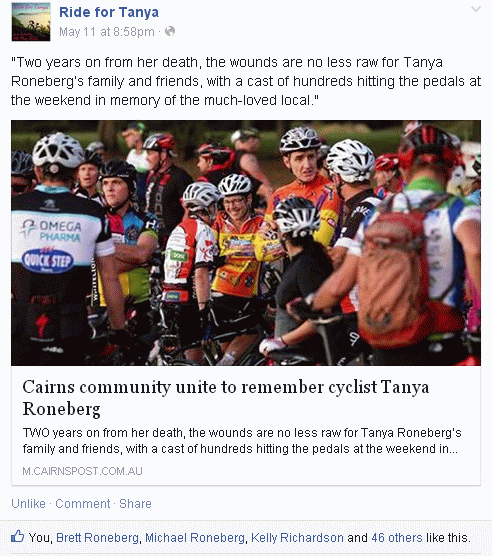Click the article description preview text

pyautogui.click(x=242, y=441)
